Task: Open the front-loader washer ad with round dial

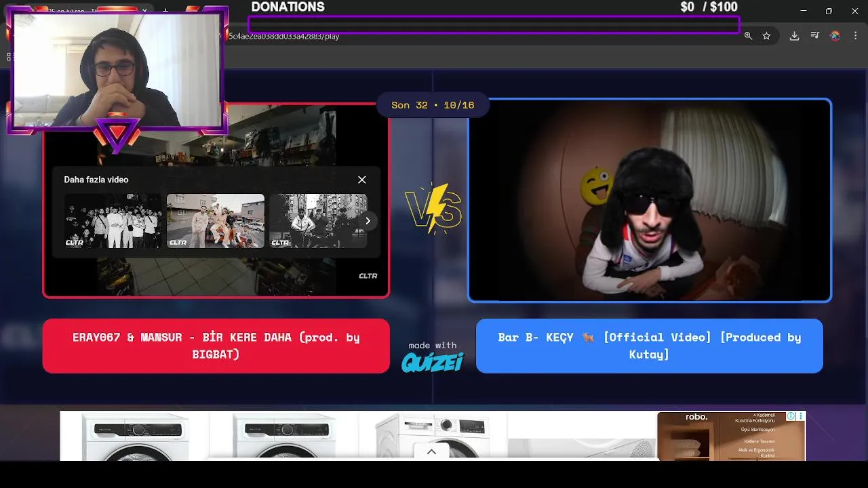Action: click(x=433, y=436)
